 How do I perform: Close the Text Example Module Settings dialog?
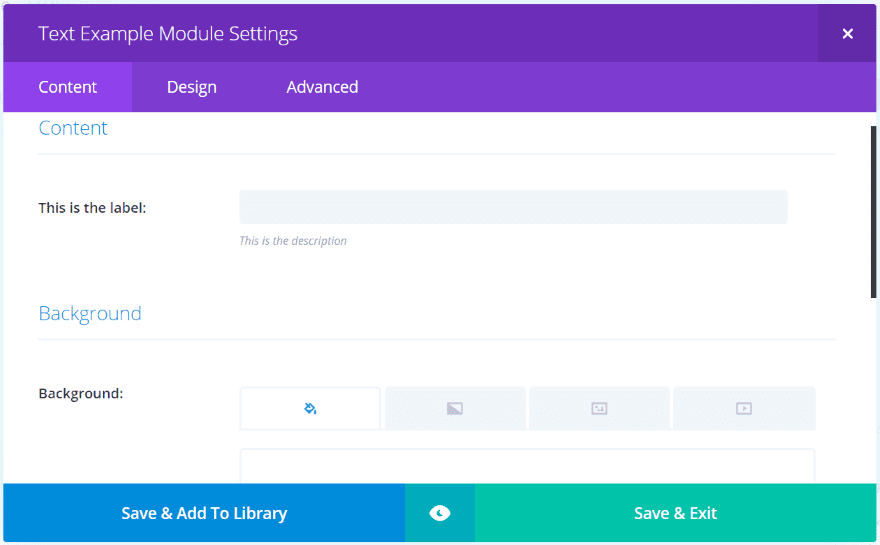(847, 34)
